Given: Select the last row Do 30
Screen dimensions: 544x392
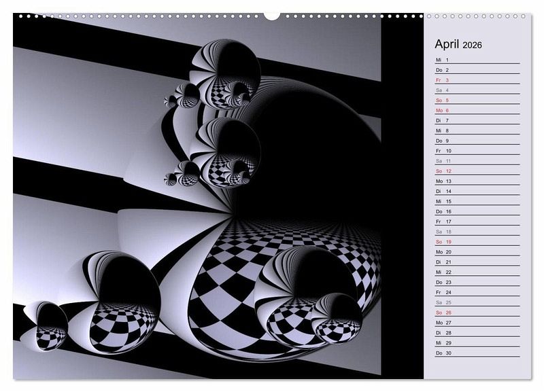Looking at the screenshot, I should pyautogui.click(x=477, y=353).
